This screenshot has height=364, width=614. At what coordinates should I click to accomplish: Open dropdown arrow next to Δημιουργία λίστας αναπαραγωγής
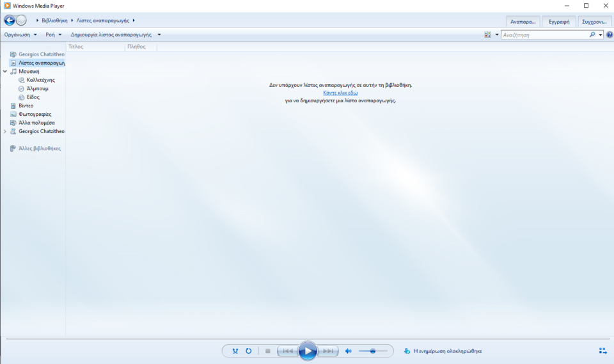click(x=159, y=35)
